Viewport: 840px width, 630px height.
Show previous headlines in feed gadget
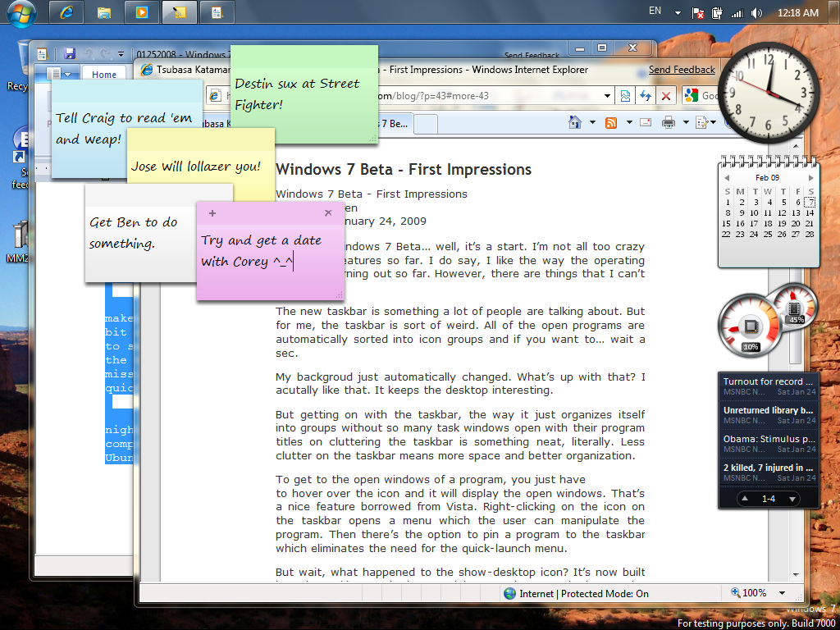point(745,499)
